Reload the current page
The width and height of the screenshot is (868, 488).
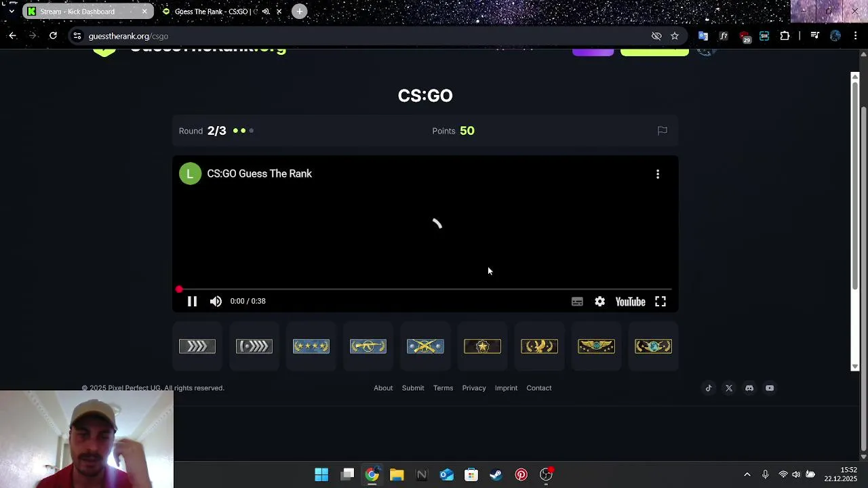[x=53, y=36]
